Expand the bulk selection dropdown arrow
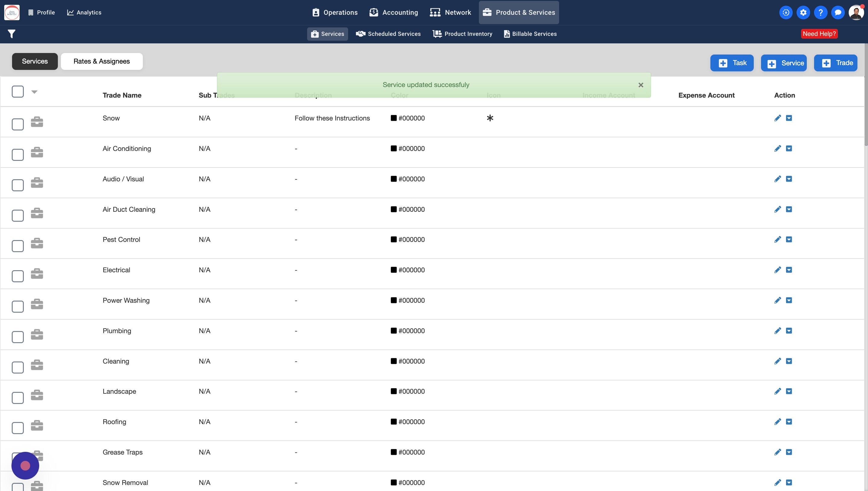This screenshot has width=868, height=491. tap(34, 92)
